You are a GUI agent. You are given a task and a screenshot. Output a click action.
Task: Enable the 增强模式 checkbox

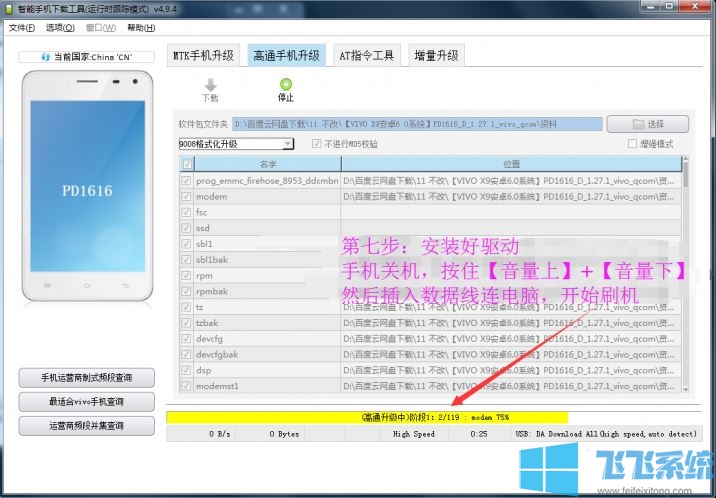click(632, 144)
